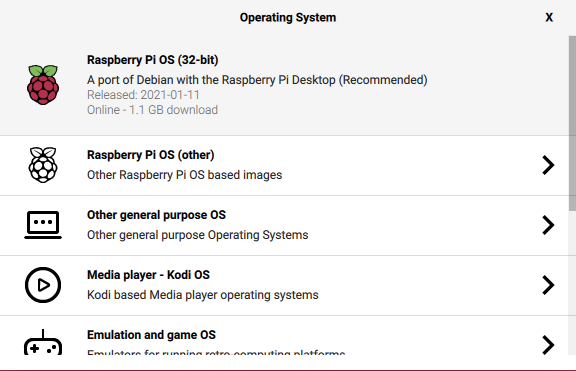Click 'Other Raspberry Pi OS based images' description
The height and width of the screenshot is (371, 576).
184,175
